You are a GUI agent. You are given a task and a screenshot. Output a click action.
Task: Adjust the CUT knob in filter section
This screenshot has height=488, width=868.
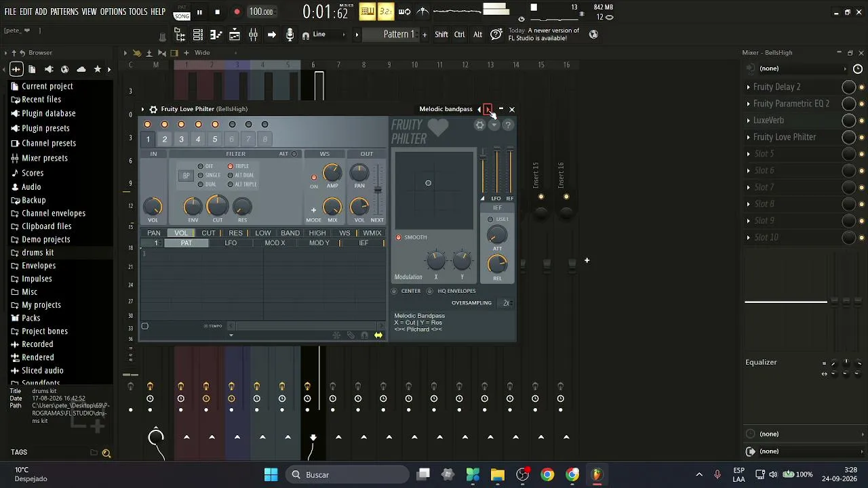[x=217, y=206]
